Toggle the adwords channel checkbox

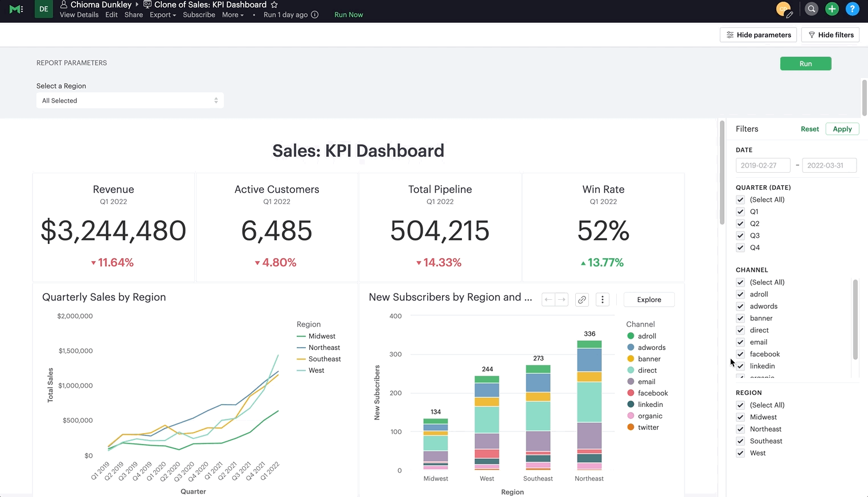point(740,306)
